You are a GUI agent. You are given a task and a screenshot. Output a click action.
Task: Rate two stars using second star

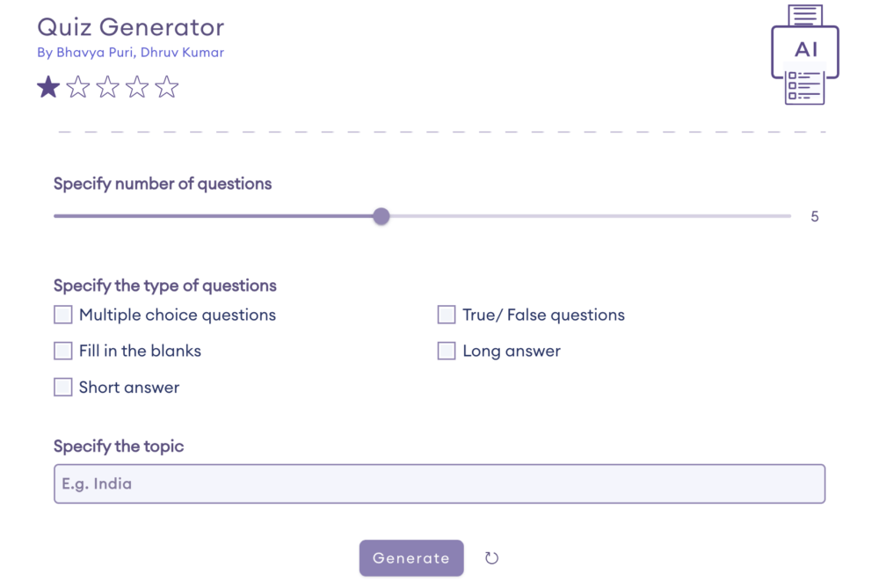click(78, 87)
